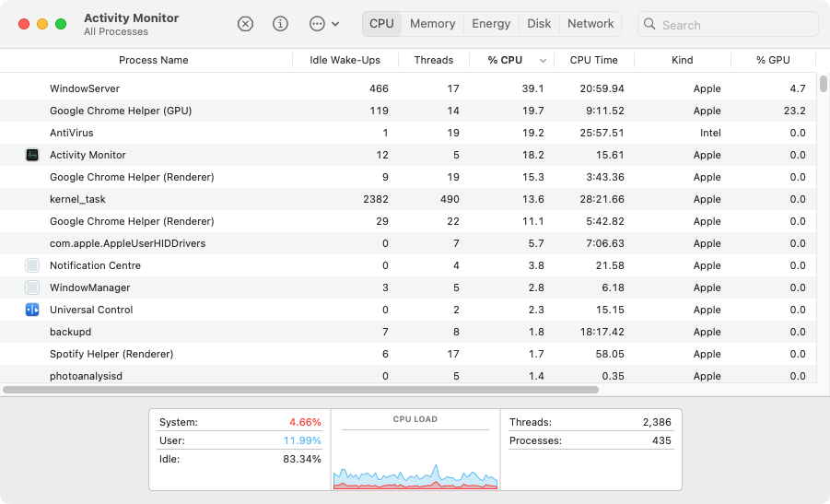Click the Threads total 2,386 value
This screenshot has height=504, width=830.
[657, 422]
